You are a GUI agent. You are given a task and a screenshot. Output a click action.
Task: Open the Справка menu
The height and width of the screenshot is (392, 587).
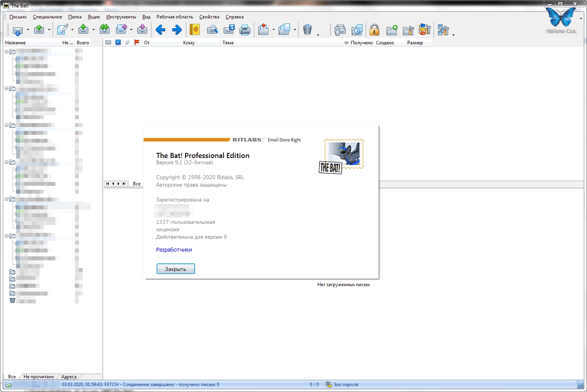(235, 17)
